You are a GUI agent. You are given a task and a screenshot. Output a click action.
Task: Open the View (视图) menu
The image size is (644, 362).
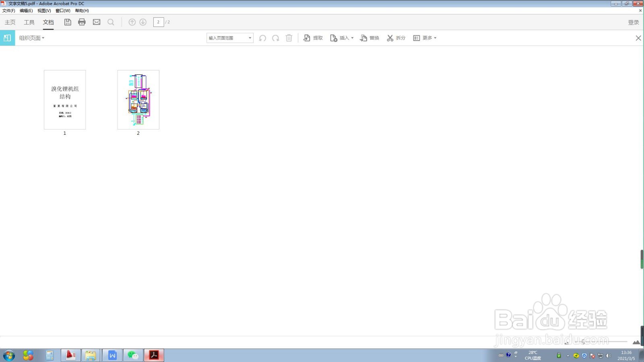point(44,10)
